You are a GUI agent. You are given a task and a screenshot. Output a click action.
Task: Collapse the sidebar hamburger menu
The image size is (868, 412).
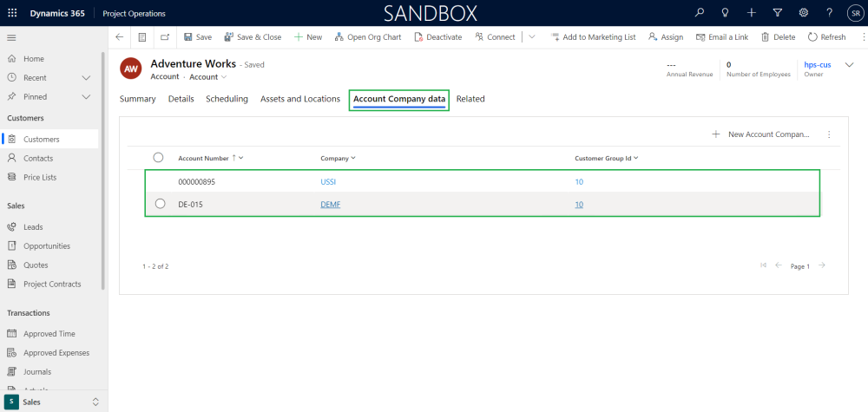[11, 37]
